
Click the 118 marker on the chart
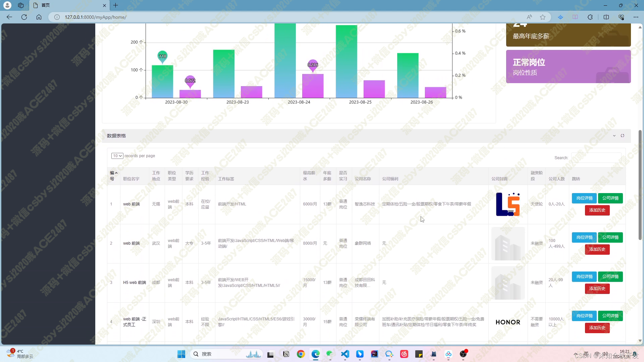tap(162, 57)
